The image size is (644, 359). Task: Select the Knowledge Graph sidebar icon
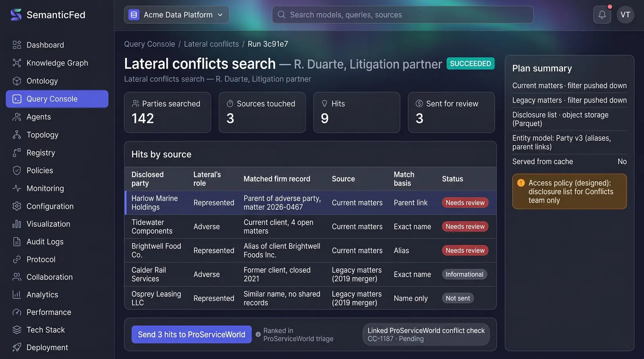point(17,63)
